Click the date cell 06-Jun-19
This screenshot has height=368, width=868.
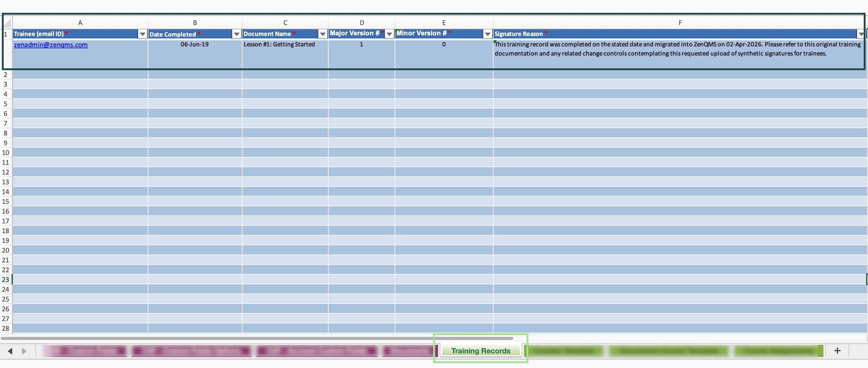click(x=195, y=54)
